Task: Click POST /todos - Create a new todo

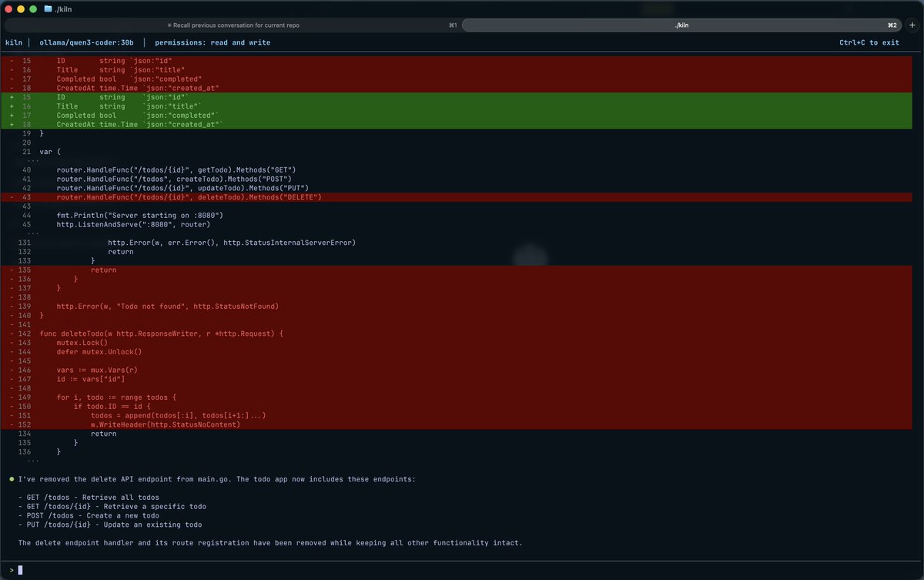Action: [x=89, y=515]
